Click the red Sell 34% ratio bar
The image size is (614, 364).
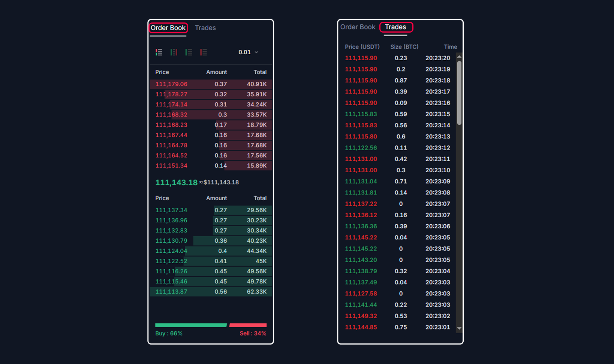[x=248, y=325]
